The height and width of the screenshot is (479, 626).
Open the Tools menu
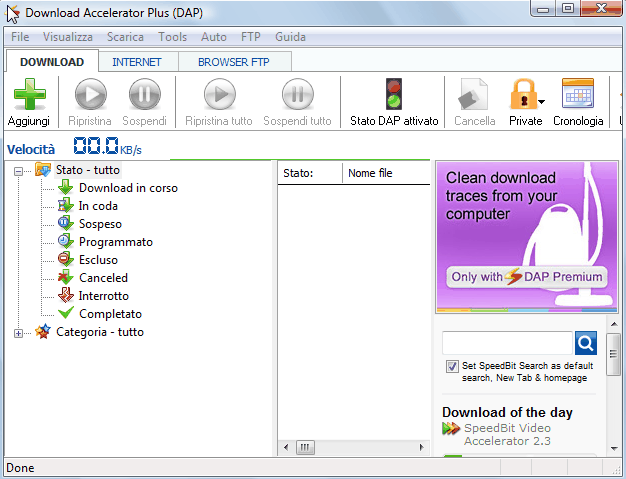coord(172,37)
